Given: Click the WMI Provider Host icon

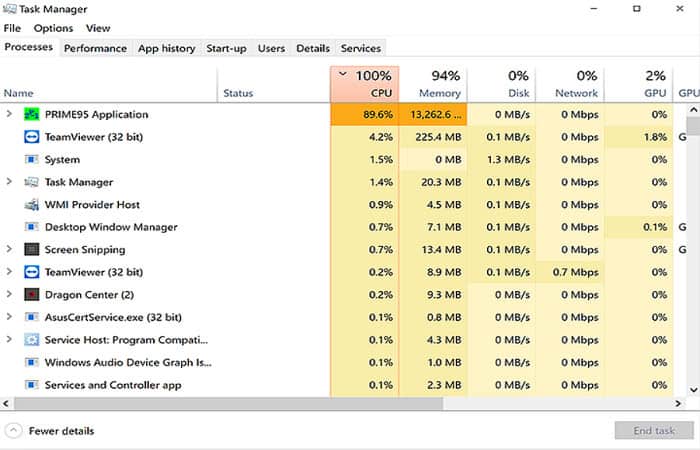Looking at the screenshot, I should [x=31, y=204].
